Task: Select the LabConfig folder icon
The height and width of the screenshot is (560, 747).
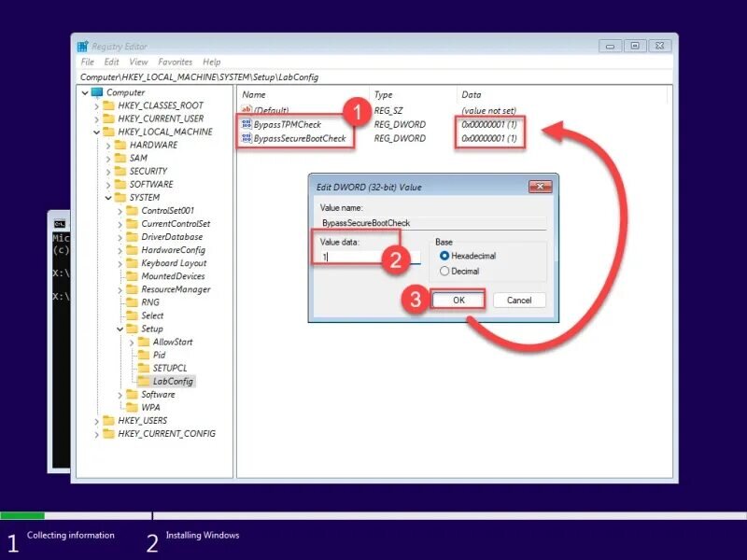Action: coord(144,381)
